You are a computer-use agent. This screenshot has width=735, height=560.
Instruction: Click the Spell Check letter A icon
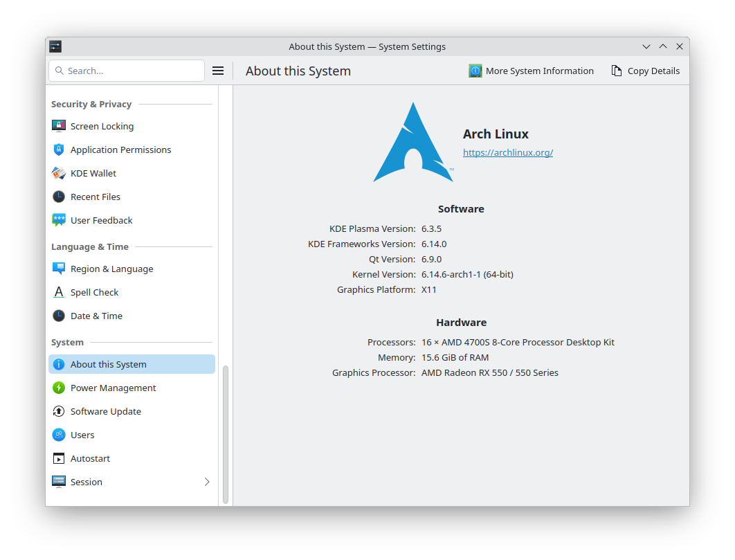(x=59, y=292)
